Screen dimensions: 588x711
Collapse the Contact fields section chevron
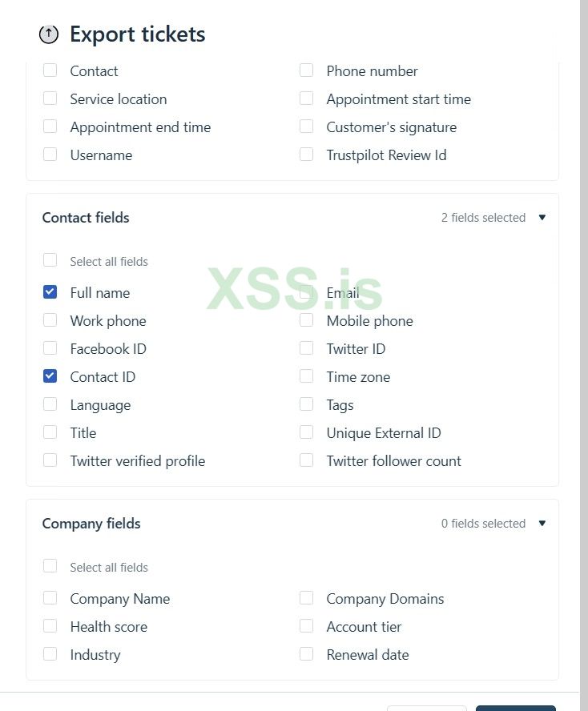point(542,217)
